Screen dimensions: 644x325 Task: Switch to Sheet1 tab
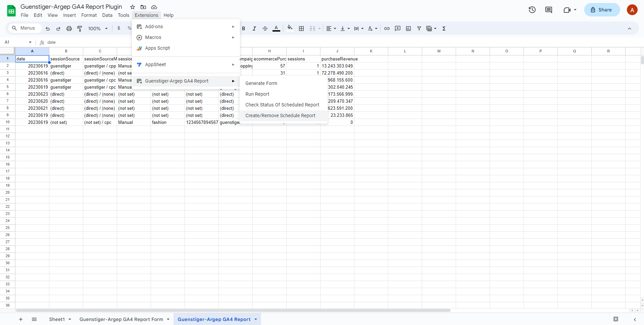[x=57, y=319]
